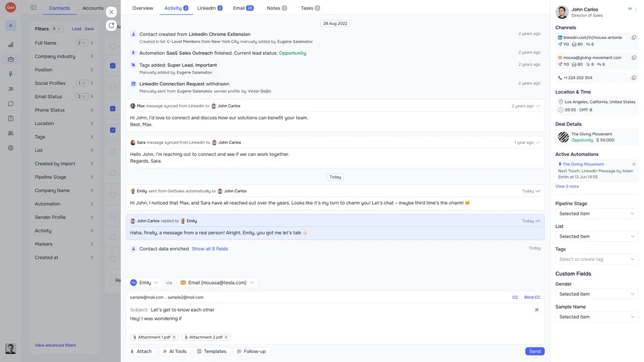Open the messages chat bubble icon in the sidebar
This screenshot has height=362, width=644.
tap(11, 104)
